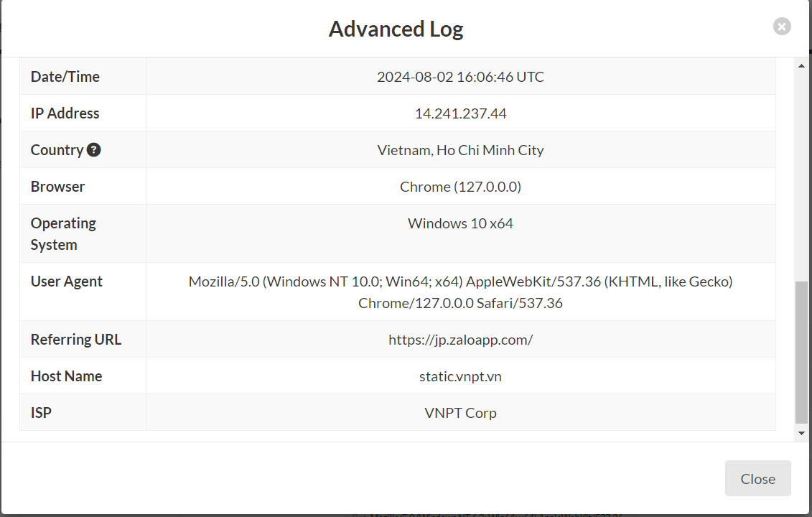Click the Referring URL row label
This screenshot has width=812, height=517.
(75, 340)
